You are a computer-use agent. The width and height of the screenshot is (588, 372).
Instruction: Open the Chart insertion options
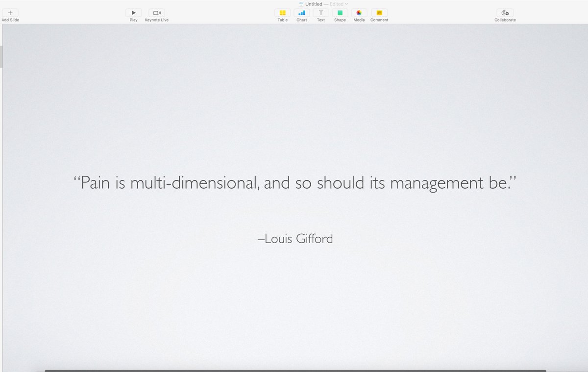point(301,13)
